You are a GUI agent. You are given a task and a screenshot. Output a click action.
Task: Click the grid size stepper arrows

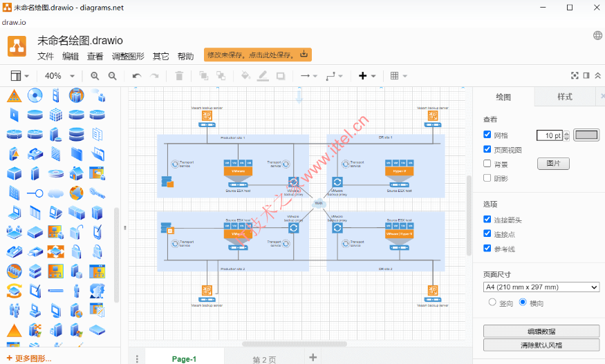(566, 135)
